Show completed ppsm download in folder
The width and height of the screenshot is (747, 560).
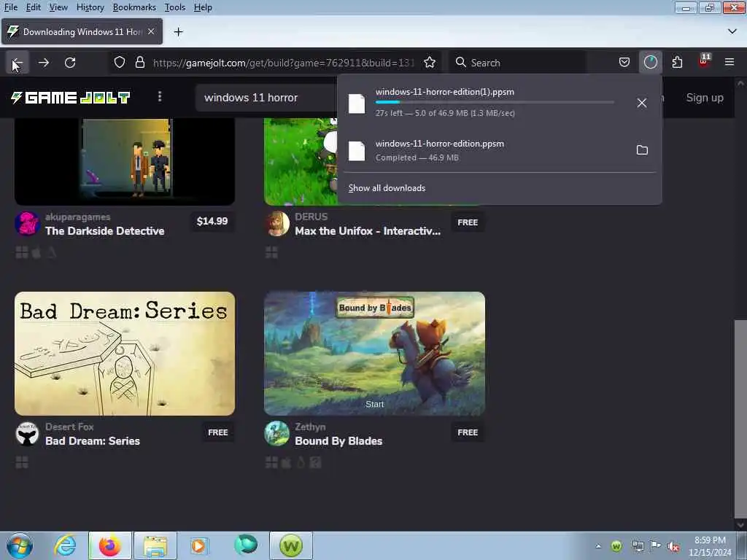pos(642,150)
